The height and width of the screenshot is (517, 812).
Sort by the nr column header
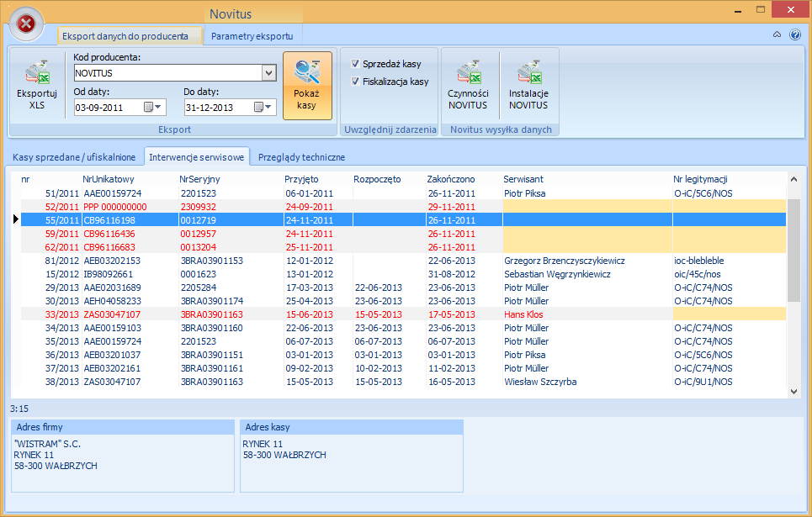coord(25,179)
